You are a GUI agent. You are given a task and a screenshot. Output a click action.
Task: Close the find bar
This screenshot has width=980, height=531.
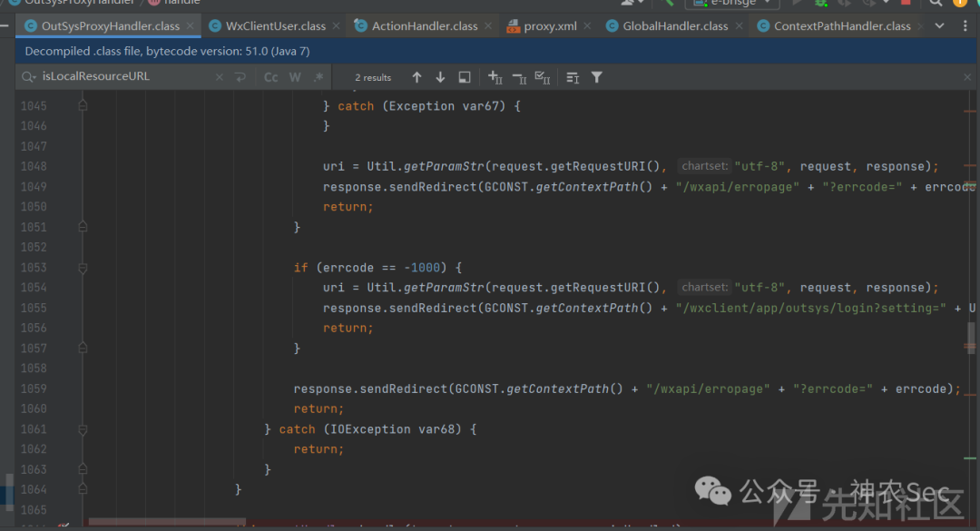point(967,77)
